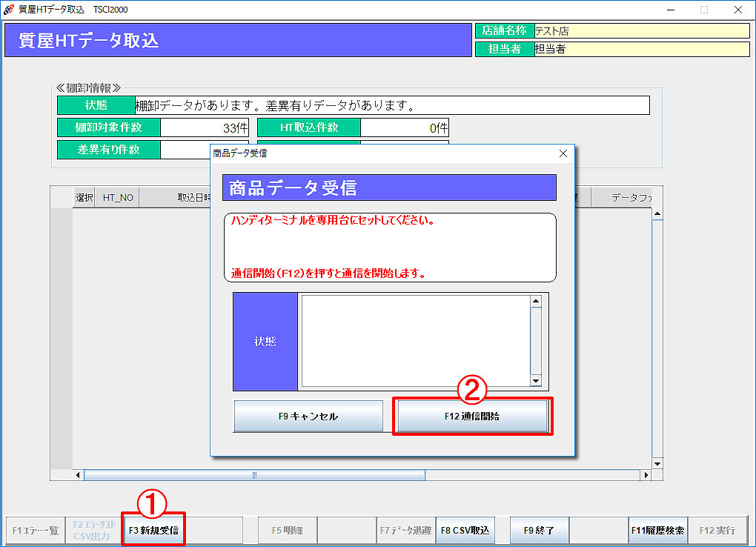The image size is (756, 547).
Task: Click the HT_NO column header
Action: point(118,197)
